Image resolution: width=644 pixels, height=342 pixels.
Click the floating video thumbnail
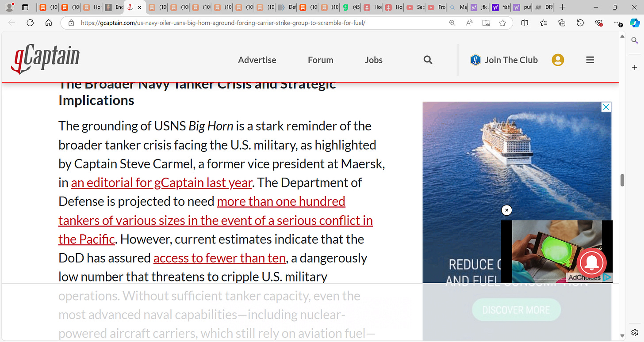tap(556, 251)
